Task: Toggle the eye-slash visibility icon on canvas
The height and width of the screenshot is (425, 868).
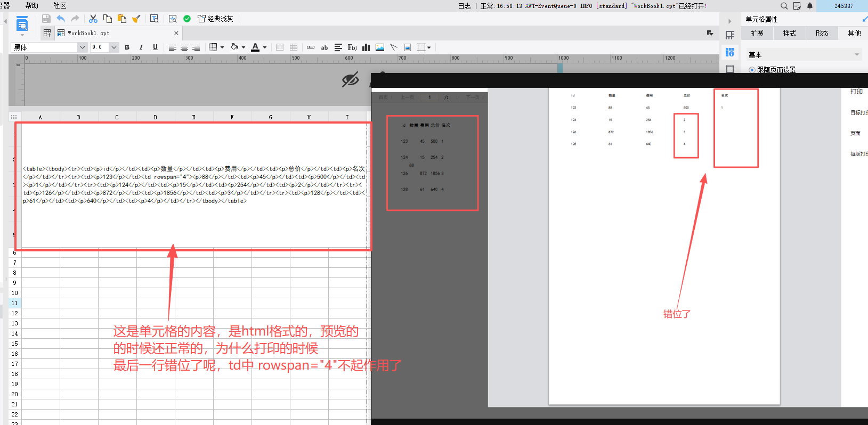Action: pyautogui.click(x=350, y=80)
